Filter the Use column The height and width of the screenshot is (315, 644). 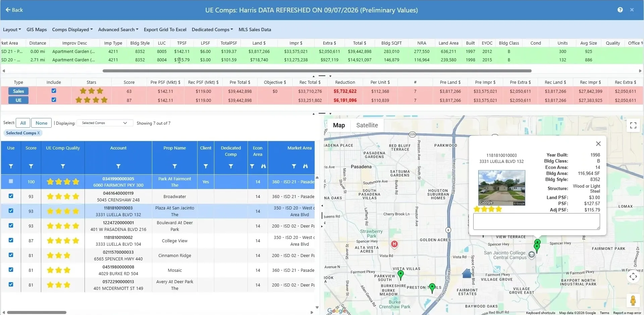11,166
